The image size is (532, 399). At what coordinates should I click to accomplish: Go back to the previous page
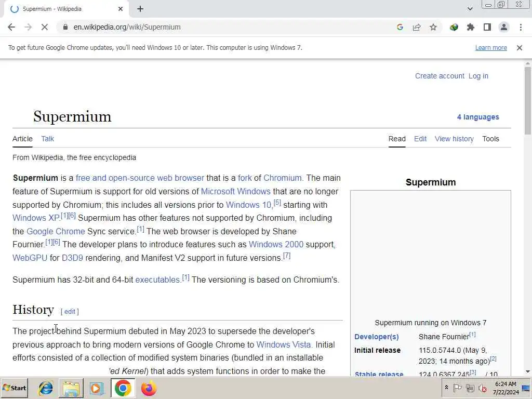11,27
